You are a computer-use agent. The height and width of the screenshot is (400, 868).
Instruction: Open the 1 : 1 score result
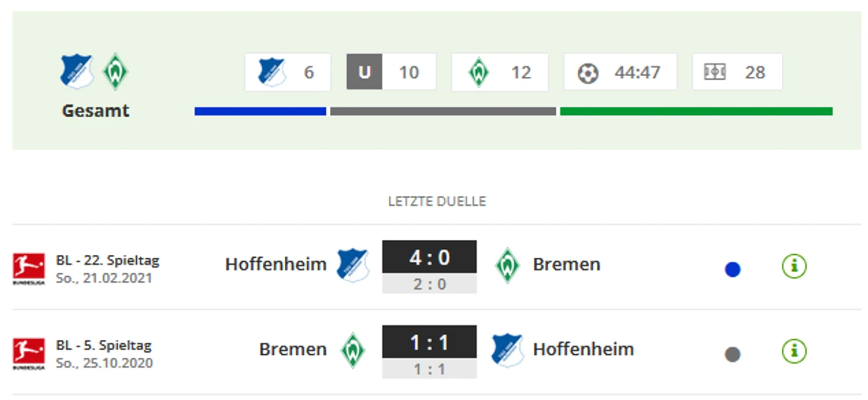(429, 342)
